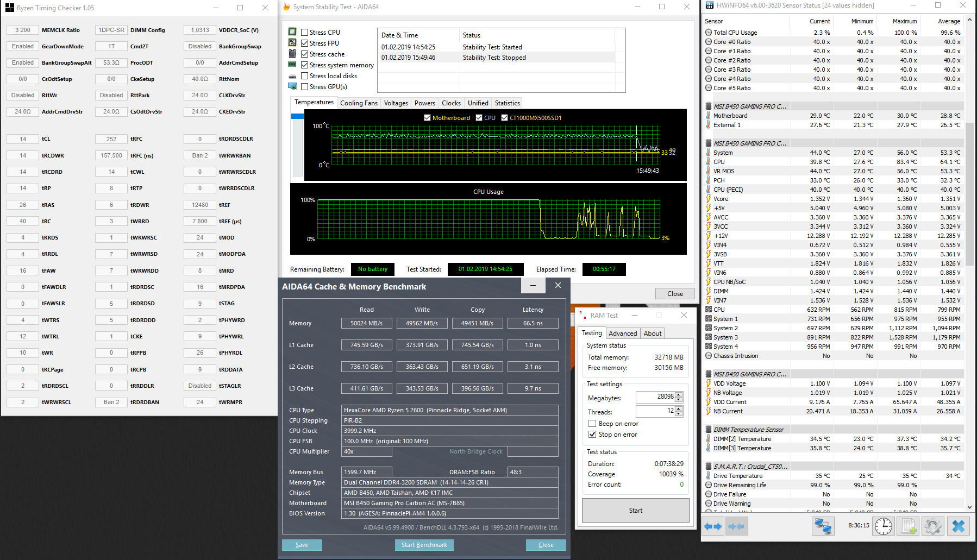This screenshot has width=977, height=560.
Task: Toggle Motherboard temperature graph checkbox
Action: 428,118
